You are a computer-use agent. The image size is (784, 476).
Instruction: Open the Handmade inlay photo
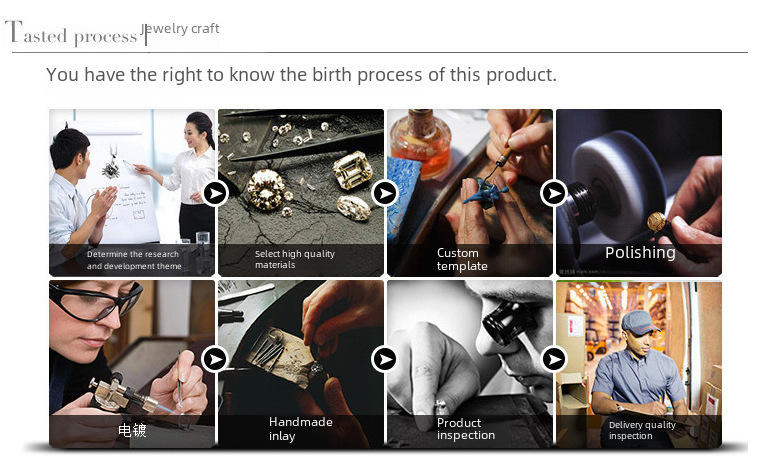point(300,345)
